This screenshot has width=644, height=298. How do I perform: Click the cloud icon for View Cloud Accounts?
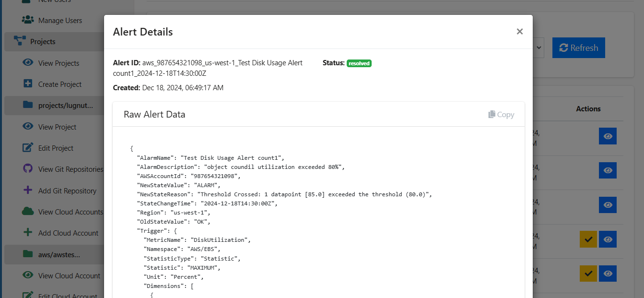[28, 212]
